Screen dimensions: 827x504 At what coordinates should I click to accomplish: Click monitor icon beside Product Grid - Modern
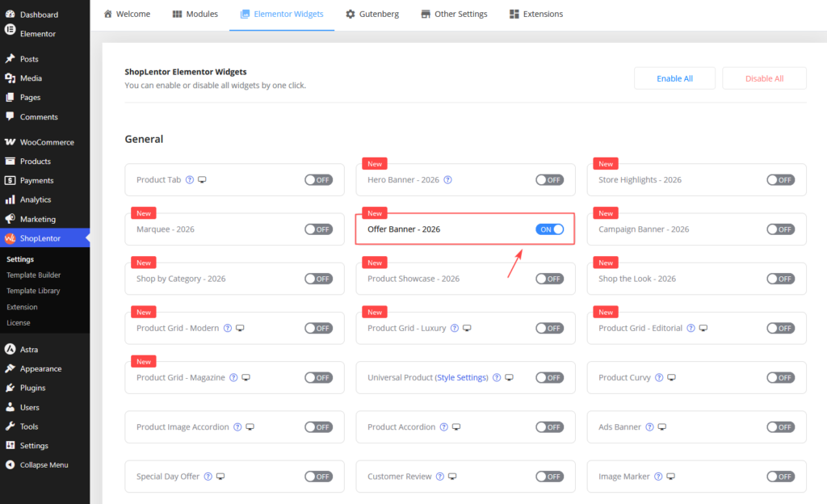(x=240, y=328)
